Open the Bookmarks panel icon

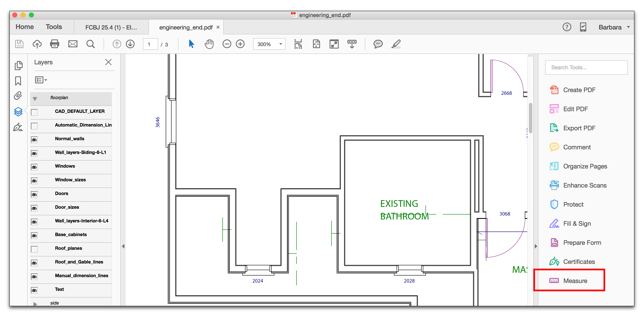point(18,81)
